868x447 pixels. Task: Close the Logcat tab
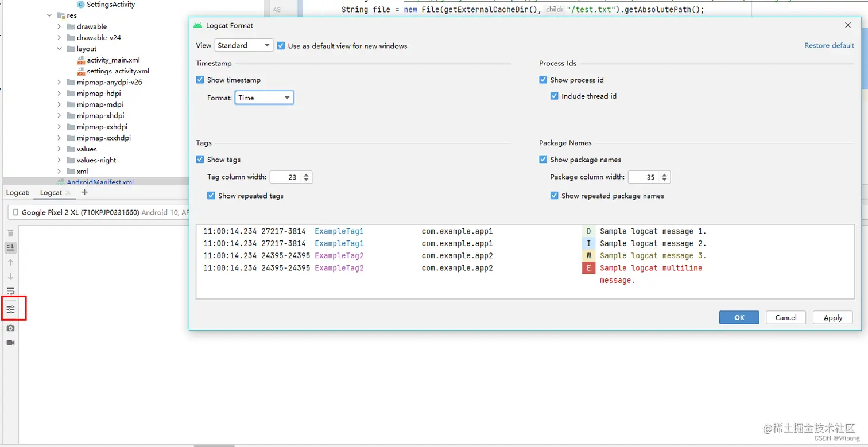pos(68,193)
